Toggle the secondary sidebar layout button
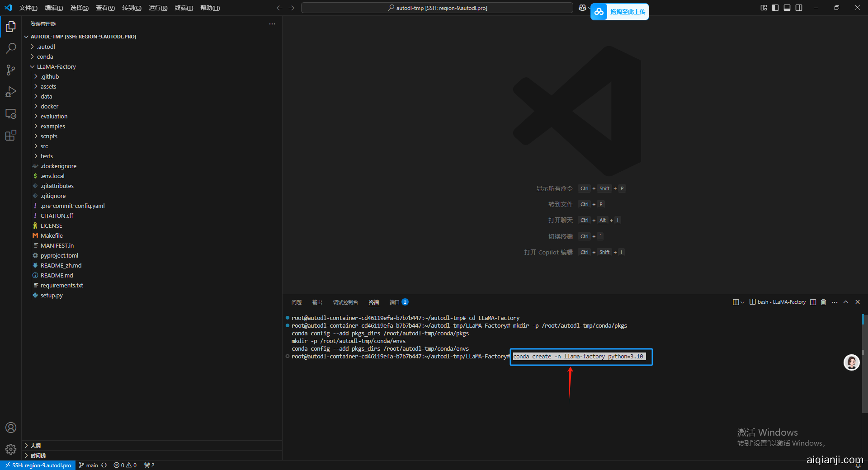Image resolution: width=868 pixels, height=470 pixels. point(799,8)
